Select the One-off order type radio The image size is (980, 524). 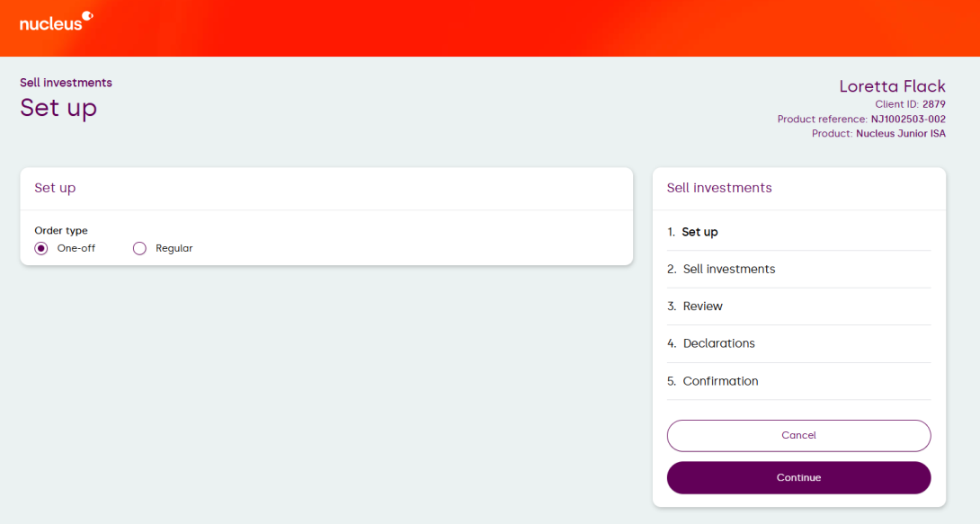40,249
